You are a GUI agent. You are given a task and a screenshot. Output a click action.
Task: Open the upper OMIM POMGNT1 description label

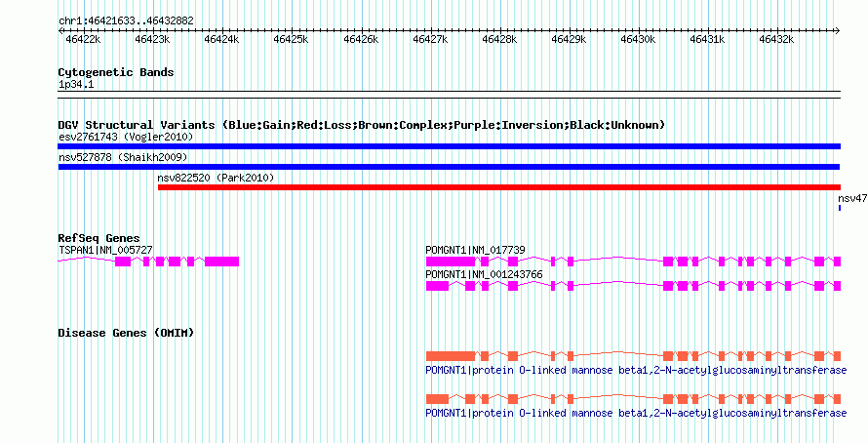click(x=636, y=370)
